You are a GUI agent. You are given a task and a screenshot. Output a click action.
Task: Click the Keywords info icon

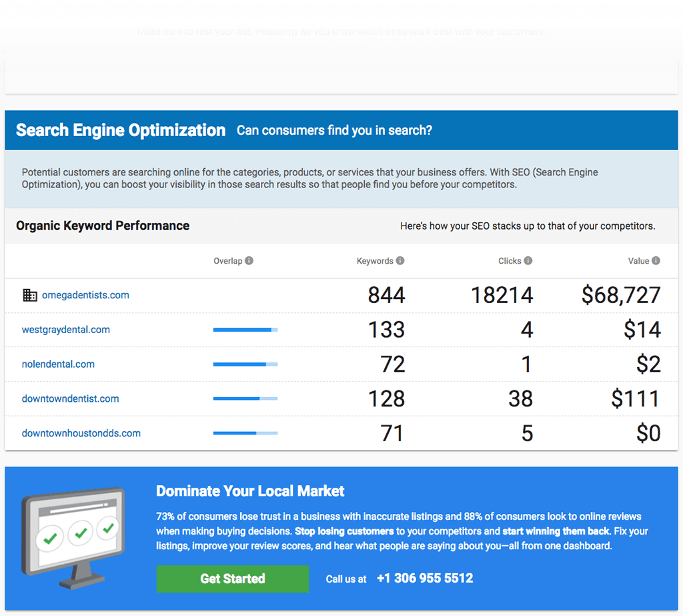coord(400,261)
